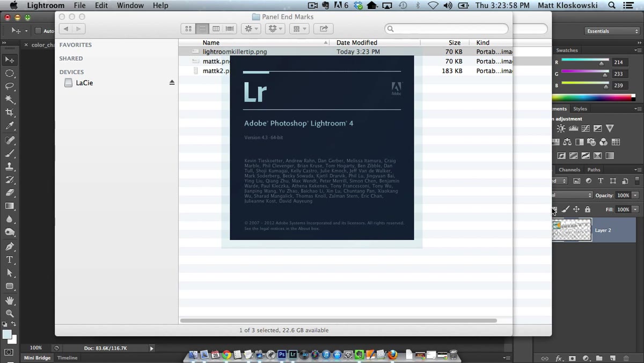Select the Eraser tool

tap(10, 193)
